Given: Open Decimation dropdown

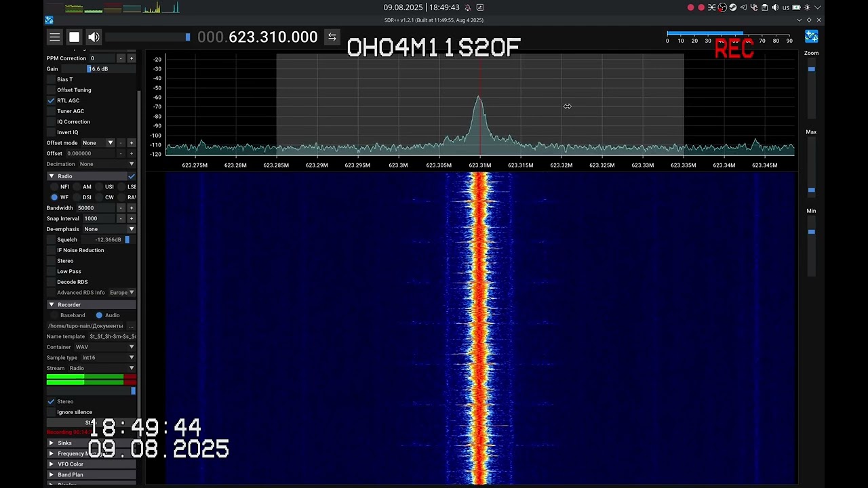Looking at the screenshot, I should [x=106, y=164].
